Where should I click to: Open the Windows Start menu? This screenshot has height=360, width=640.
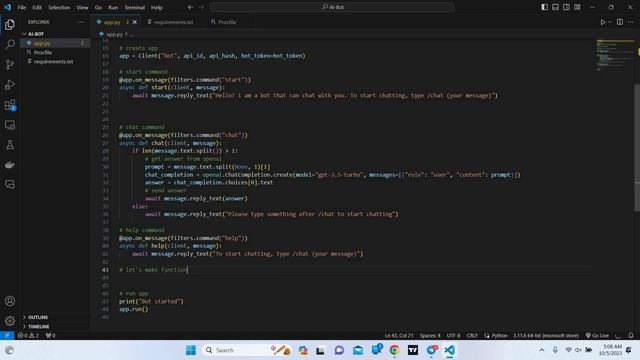coord(191,350)
